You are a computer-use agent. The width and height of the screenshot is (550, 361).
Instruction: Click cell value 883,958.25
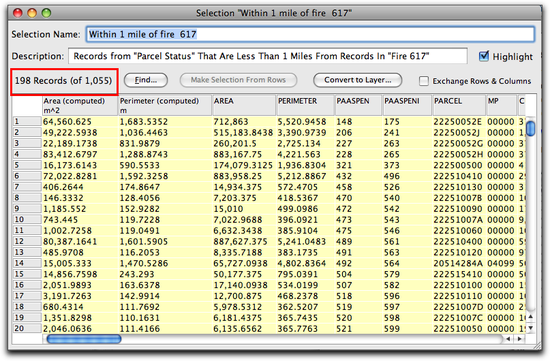pos(238,176)
